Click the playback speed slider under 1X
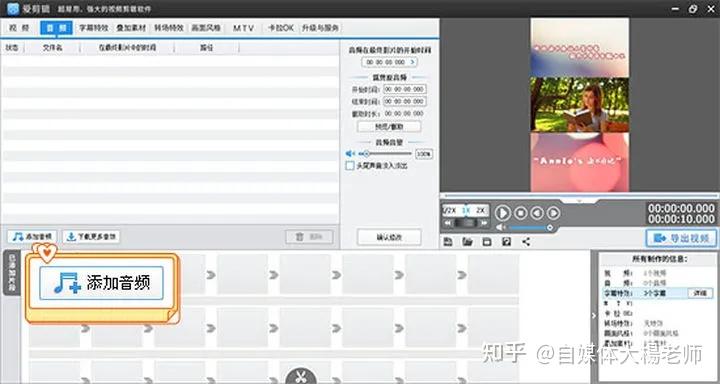Viewport: 720px width, 384px height. (466, 223)
